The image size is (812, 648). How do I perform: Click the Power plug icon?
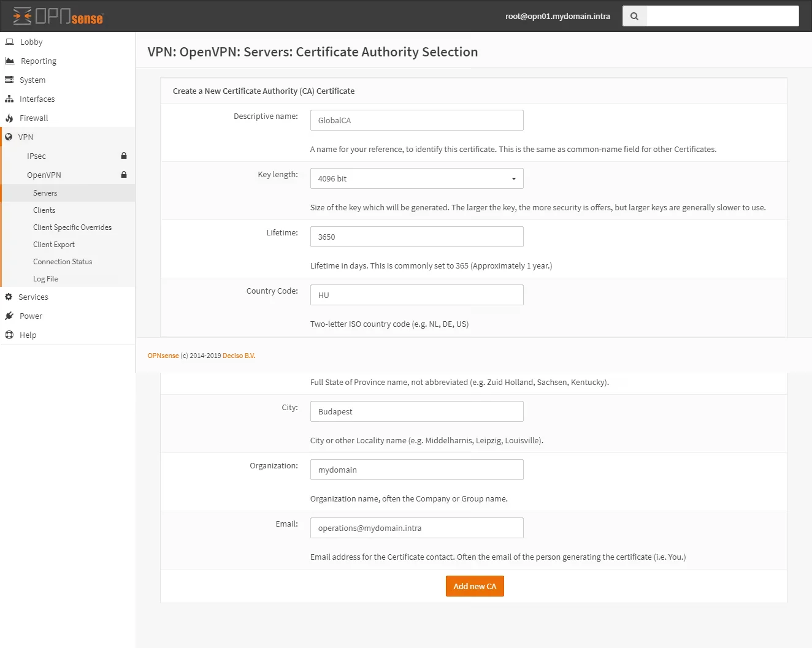9,316
